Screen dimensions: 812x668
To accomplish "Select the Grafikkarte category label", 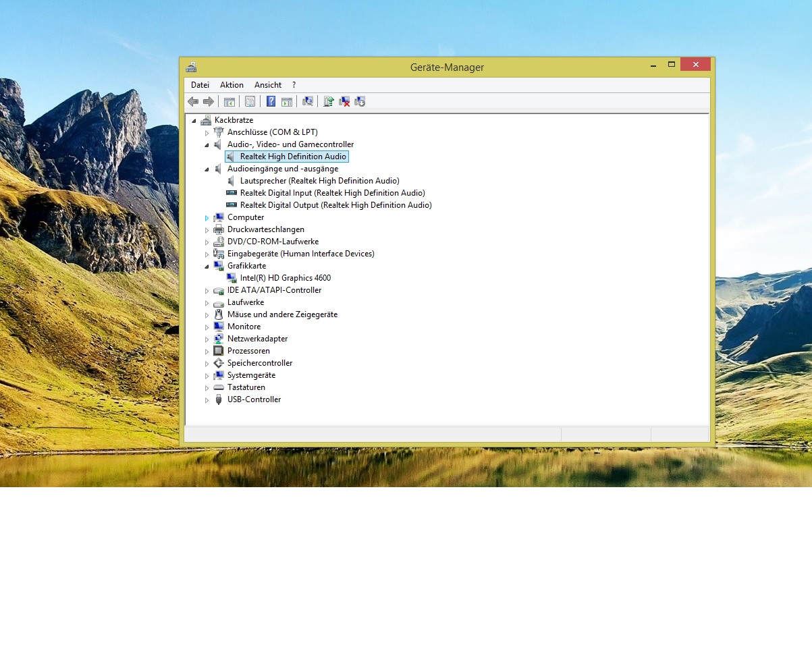I will click(x=246, y=266).
